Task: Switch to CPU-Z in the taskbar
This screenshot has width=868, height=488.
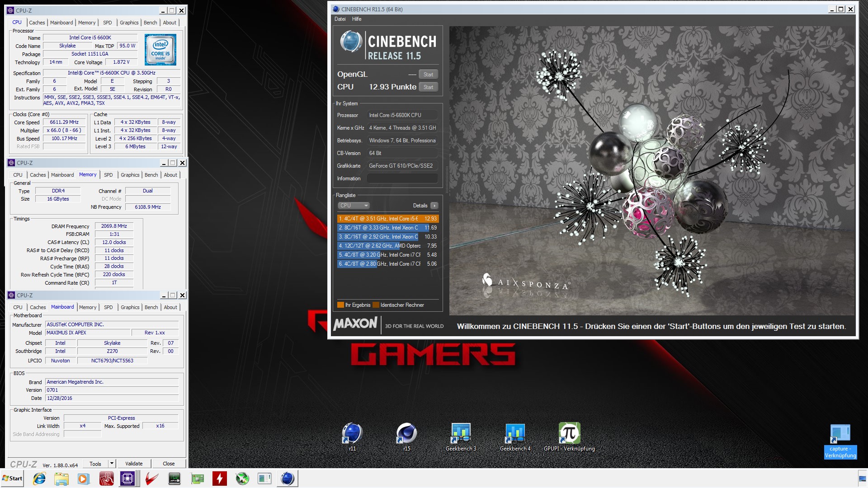Action: pyautogui.click(x=127, y=479)
